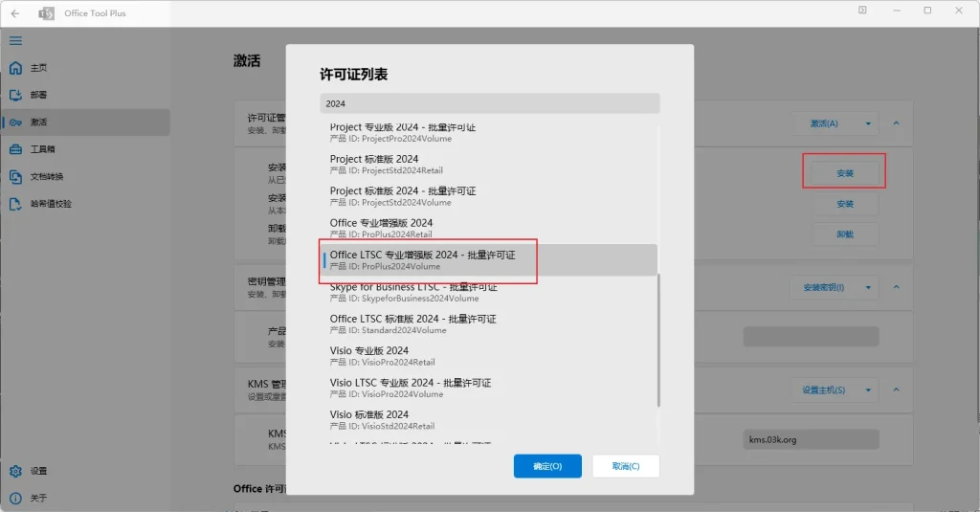This screenshot has width=980, height=512.
Task: Click the KMS host field kms.03k.org
Action: 812,439
